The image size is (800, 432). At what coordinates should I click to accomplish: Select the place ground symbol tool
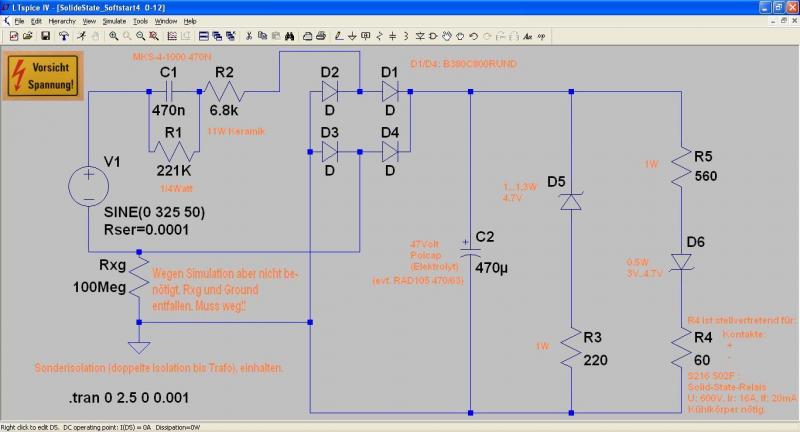(x=352, y=36)
